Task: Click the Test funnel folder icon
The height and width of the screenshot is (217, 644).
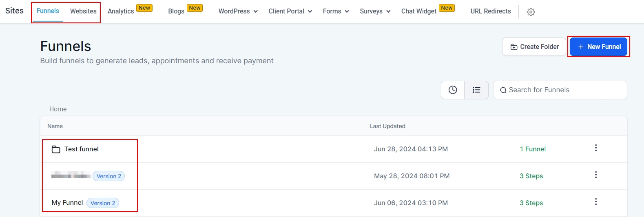Action: tap(56, 149)
